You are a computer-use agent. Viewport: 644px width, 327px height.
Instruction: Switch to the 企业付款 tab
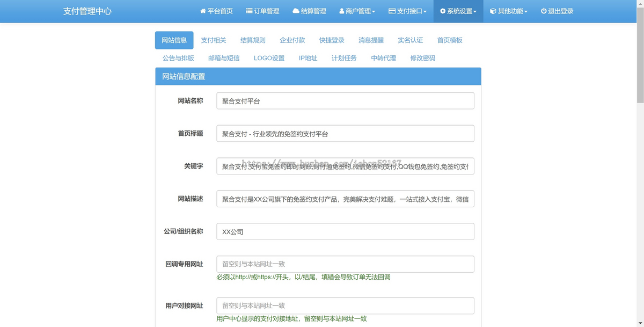(x=292, y=40)
